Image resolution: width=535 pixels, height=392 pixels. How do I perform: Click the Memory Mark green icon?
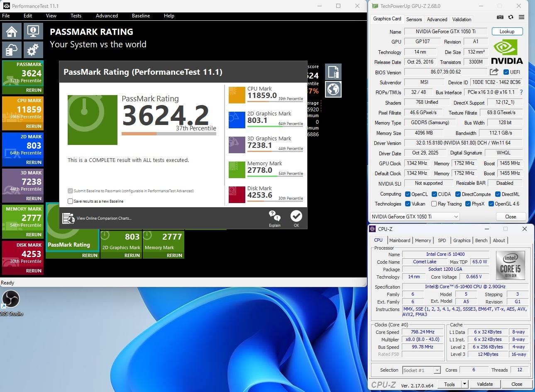[x=237, y=169]
